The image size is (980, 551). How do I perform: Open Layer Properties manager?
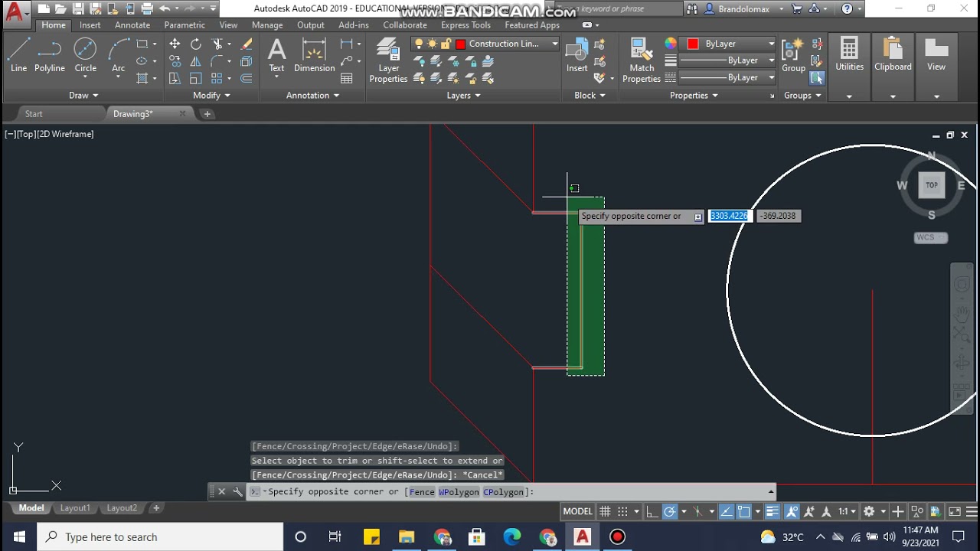tap(388, 61)
